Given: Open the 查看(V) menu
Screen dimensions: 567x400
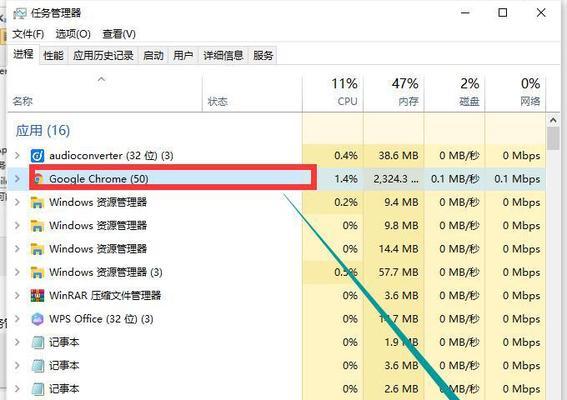Looking at the screenshot, I should [x=119, y=34].
